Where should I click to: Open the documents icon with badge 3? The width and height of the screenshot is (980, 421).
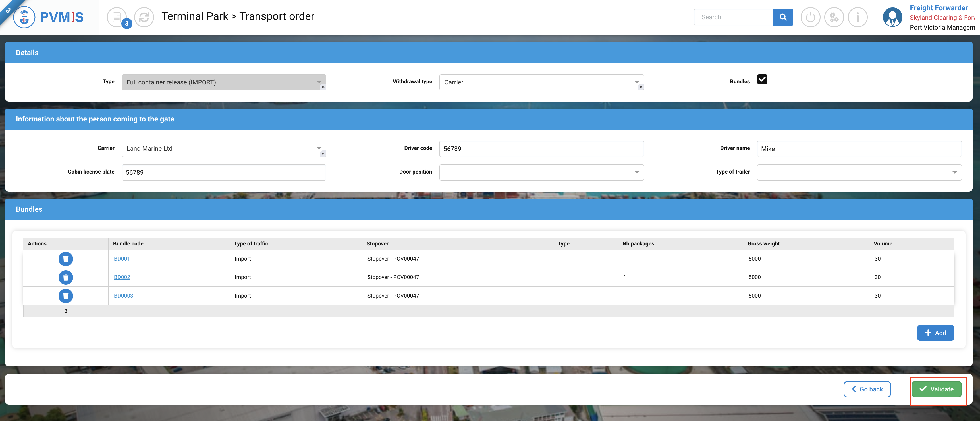pos(117,17)
